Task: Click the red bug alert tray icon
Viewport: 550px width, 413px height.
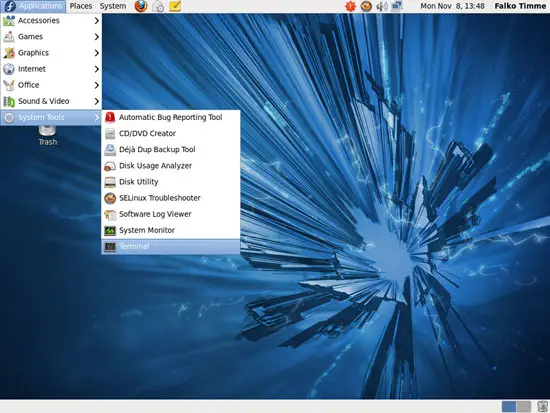Action: click(x=350, y=6)
